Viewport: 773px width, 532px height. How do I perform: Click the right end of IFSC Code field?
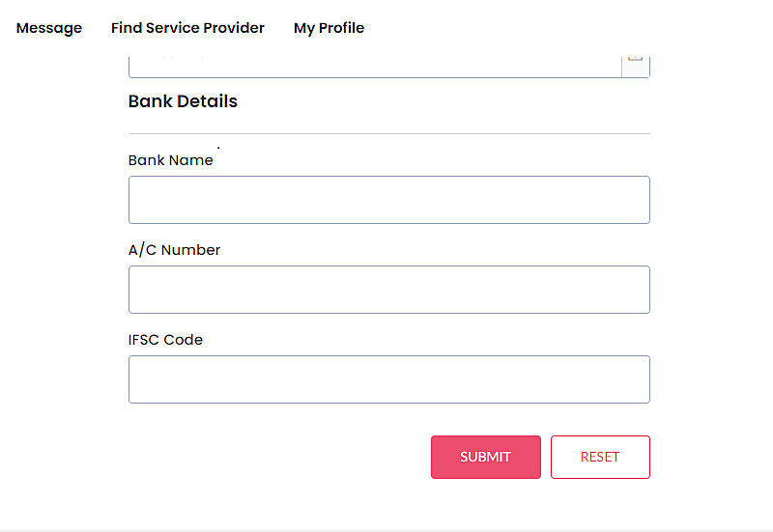[x=640, y=379]
